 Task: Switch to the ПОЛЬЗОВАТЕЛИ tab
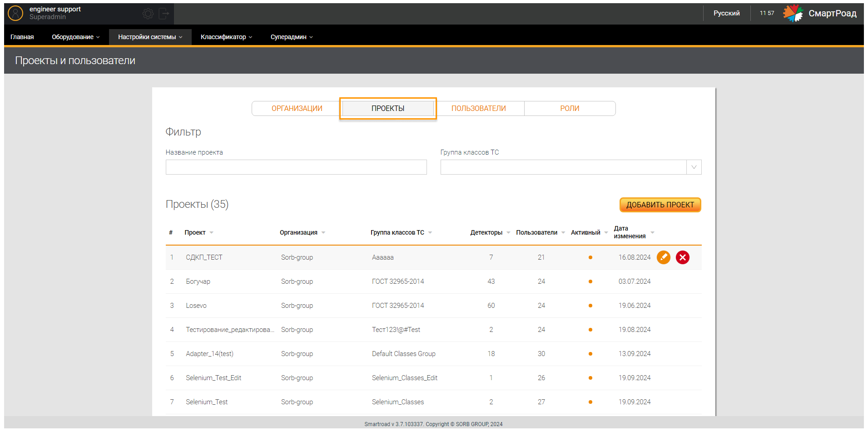479,109
